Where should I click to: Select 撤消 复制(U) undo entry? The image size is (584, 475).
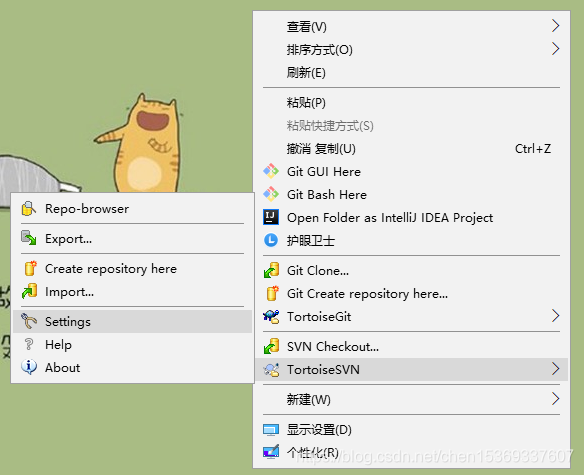tap(411, 149)
